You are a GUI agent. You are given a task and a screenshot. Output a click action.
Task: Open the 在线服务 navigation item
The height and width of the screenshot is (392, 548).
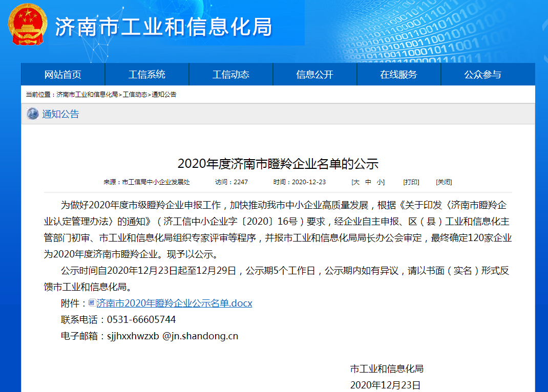(x=398, y=75)
